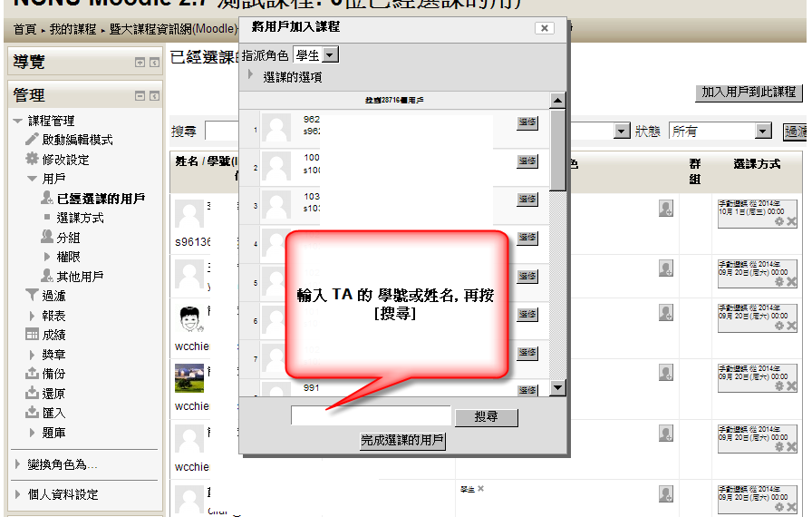Image resolution: width=812 pixels, height=517 pixels.
Task: Click the 搜尋 button in the dialog
Action: tap(486, 417)
